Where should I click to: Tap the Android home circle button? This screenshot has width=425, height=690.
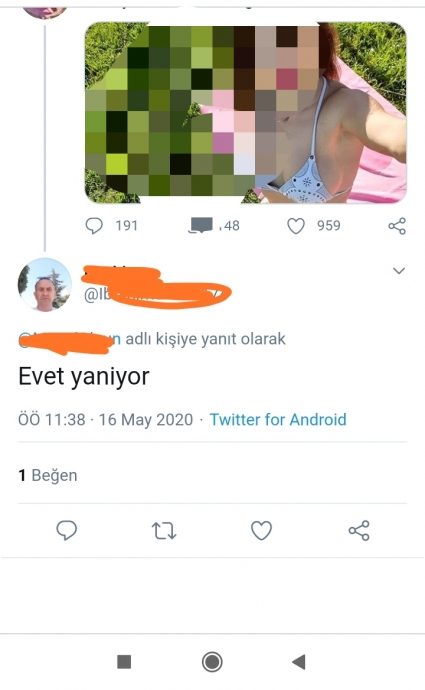point(212,662)
